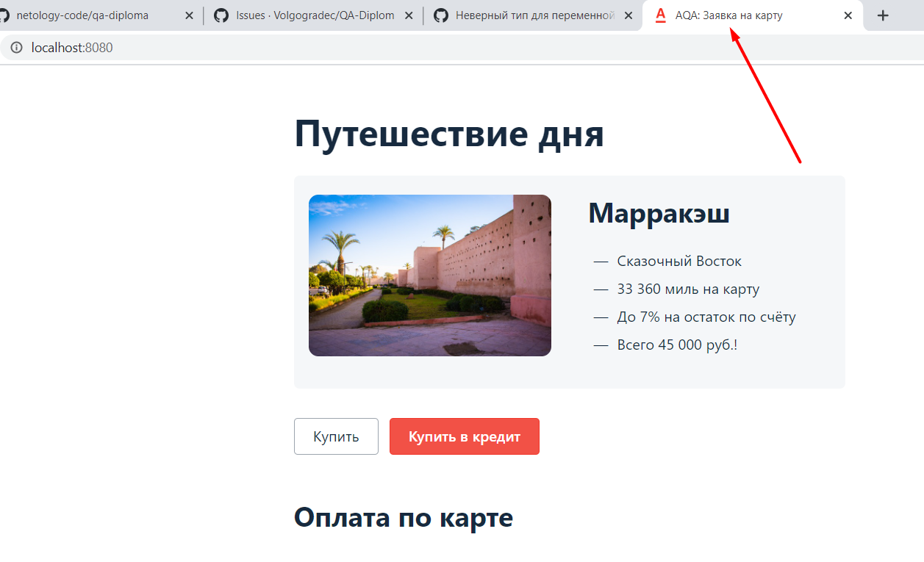Viewport: 924px width, 562px height.
Task: Click the Купить в кредит button
Action: tap(465, 436)
